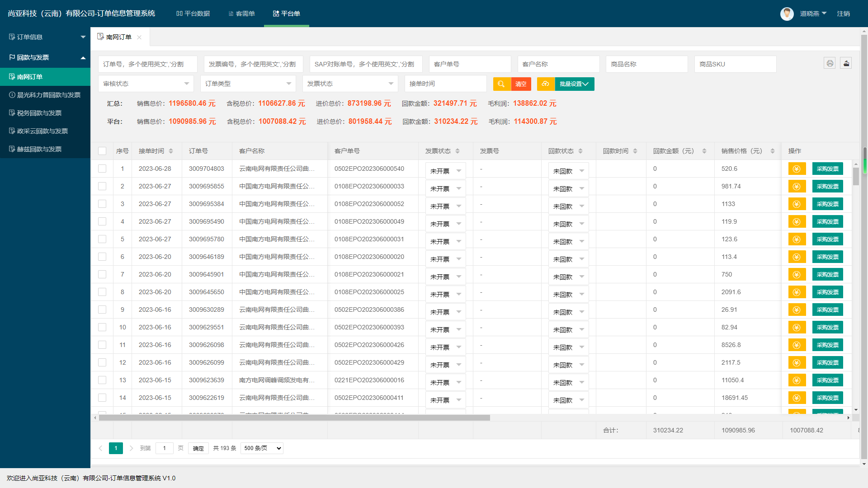Toggle the select-all checkbox in table header
The width and height of the screenshot is (868, 488).
(x=102, y=151)
